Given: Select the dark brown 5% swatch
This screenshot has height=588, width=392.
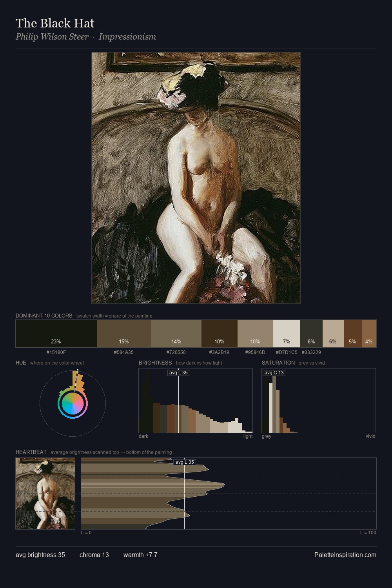Looking at the screenshot, I should click(x=353, y=334).
